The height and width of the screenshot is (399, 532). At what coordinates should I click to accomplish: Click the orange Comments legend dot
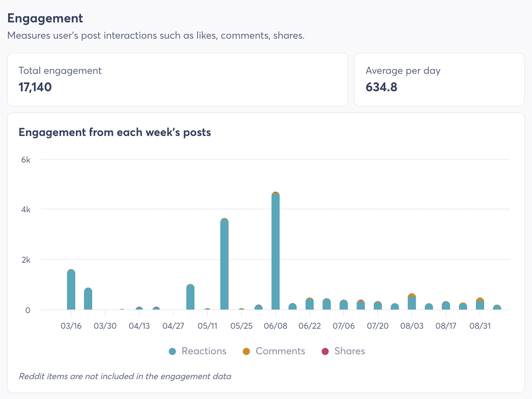[x=246, y=352]
